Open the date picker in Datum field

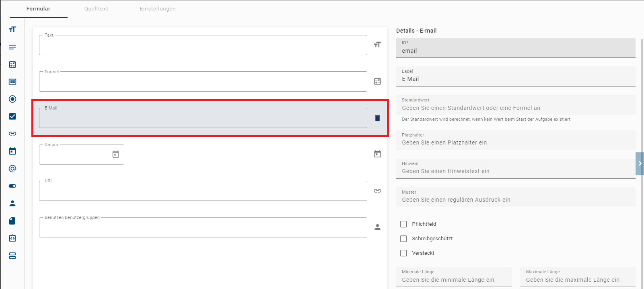(x=116, y=155)
